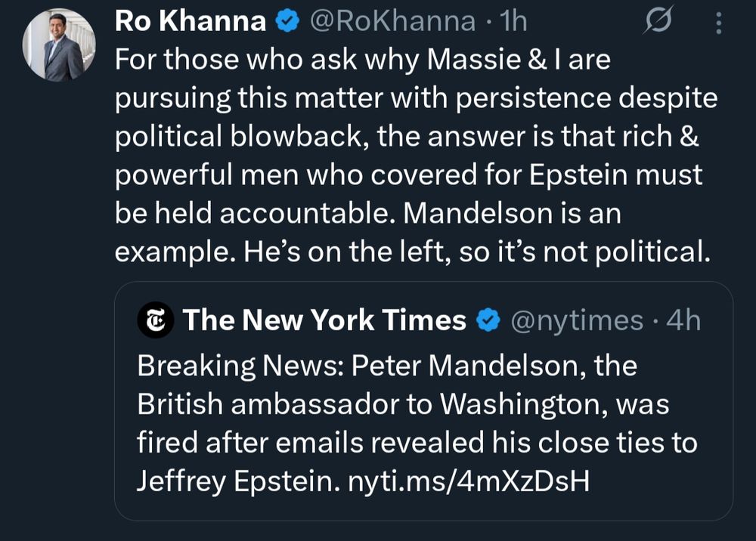Viewport: 756px width, 541px height.
Task: Open the @nytimes handle
Action: tap(577, 321)
